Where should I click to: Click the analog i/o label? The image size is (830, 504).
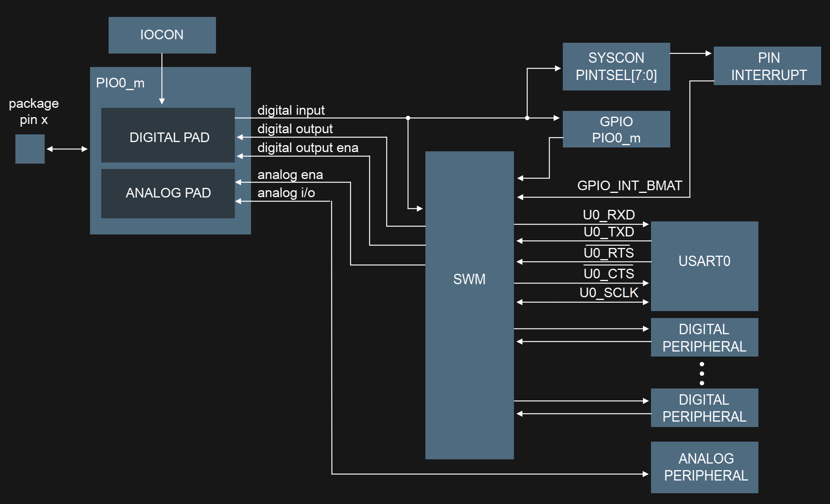click(x=286, y=193)
